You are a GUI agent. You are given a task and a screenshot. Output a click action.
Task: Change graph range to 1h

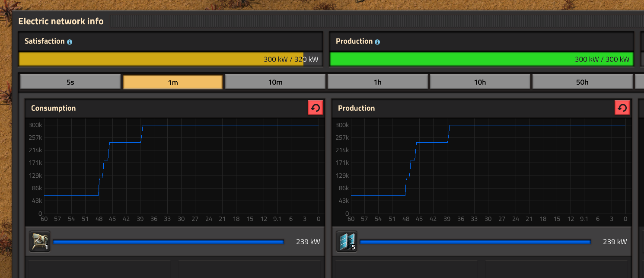(x=377, y=82)
